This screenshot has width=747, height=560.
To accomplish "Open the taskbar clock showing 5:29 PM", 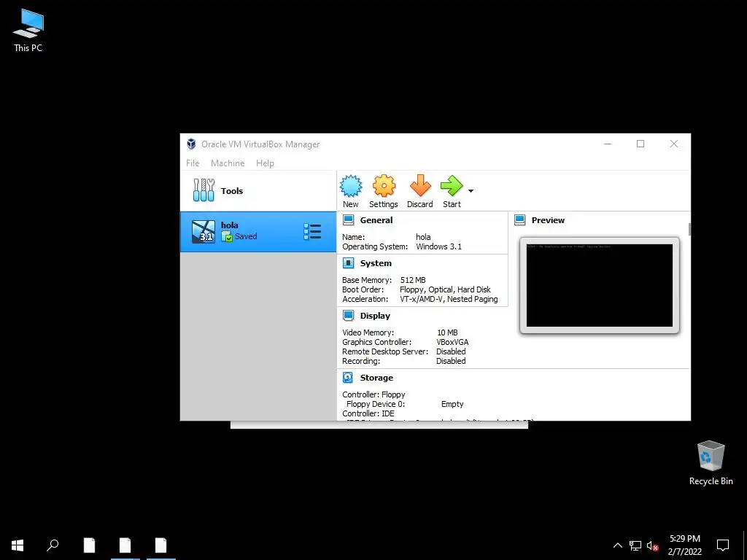I will point(684,545).
